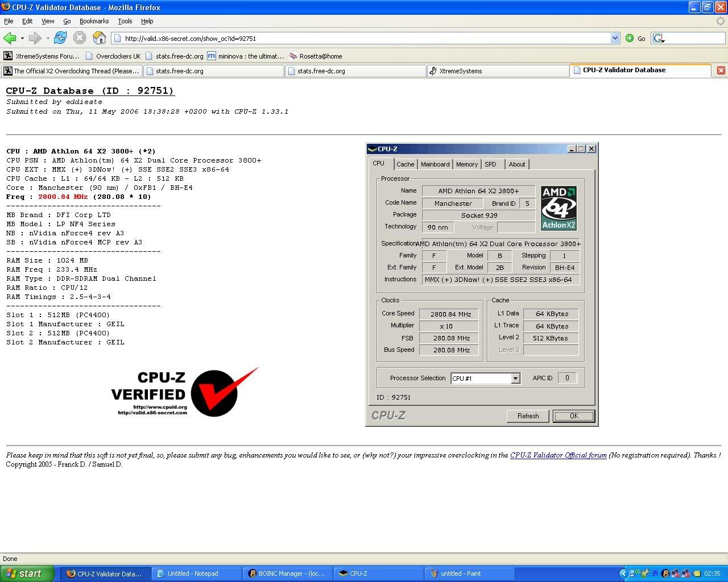The image size is (728, 582).
Task: Click the 'Submitted by eddieate' text
Action: pos(55,102)
